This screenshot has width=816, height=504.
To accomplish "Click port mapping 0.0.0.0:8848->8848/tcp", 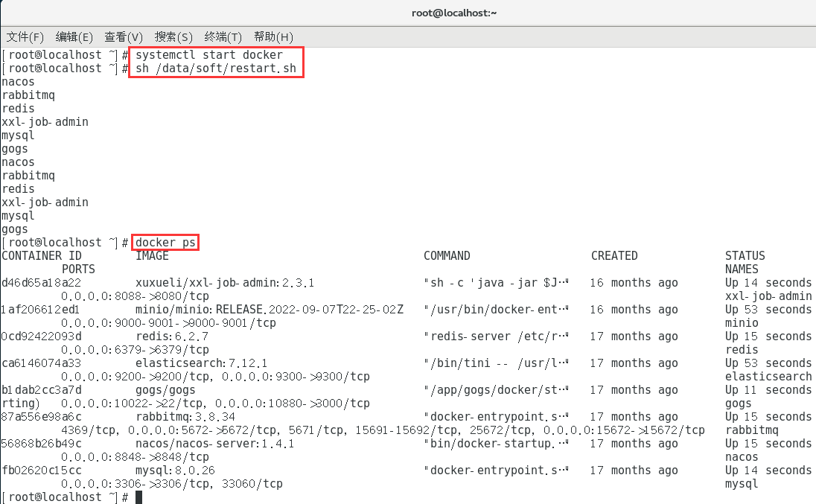I will click(x=136, y=457).
